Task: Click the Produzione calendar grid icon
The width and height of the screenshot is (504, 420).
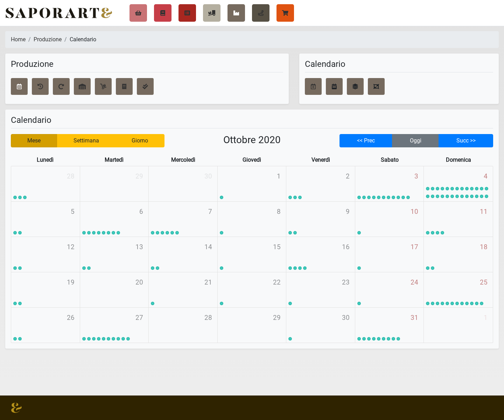Action: [x=19, y=86]
